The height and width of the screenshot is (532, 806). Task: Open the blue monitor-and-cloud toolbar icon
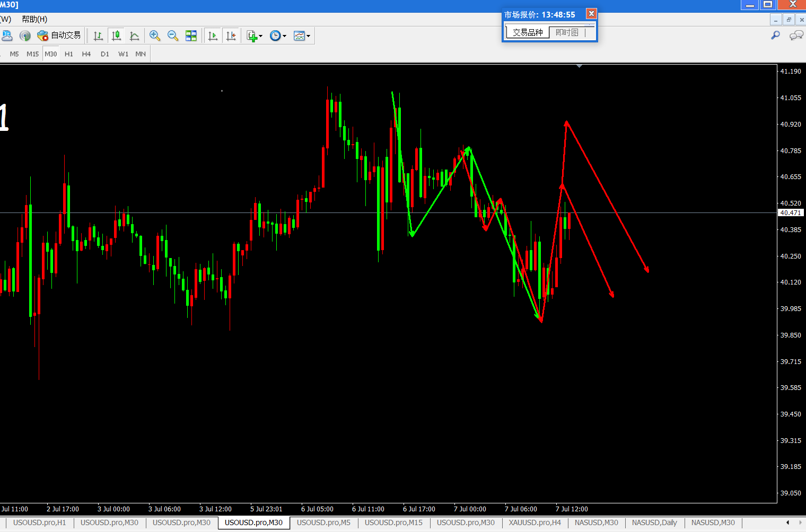pos(7,36)
